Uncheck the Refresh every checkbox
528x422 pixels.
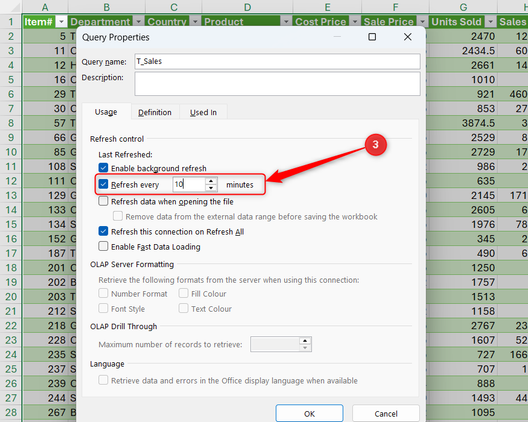pyautogui.click(x=103, y=184)
